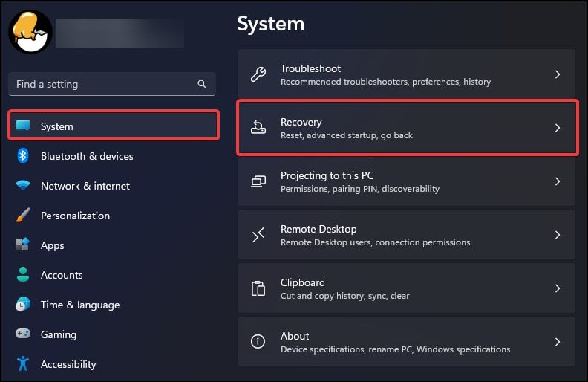Viewport: 588px width, 382px height.
Task: Click the Find a setting search box
Action: [x=104, y=84]
